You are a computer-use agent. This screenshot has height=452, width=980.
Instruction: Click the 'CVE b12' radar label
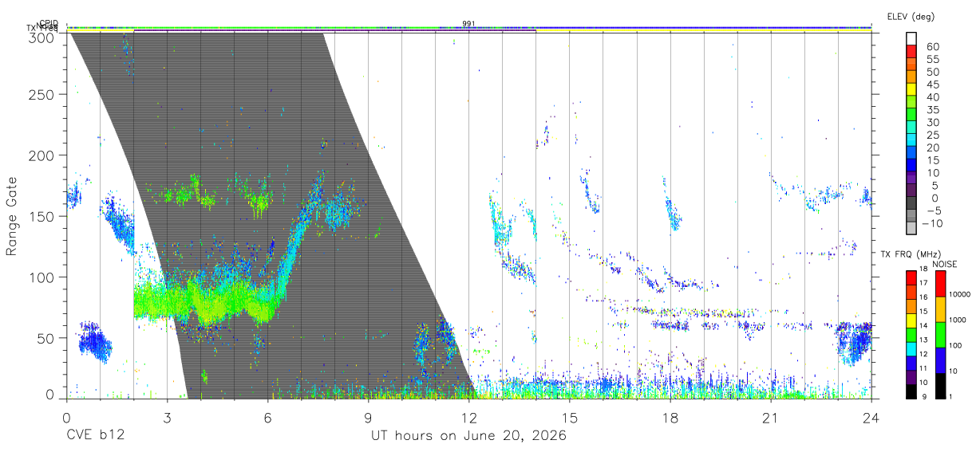[95, 435]
